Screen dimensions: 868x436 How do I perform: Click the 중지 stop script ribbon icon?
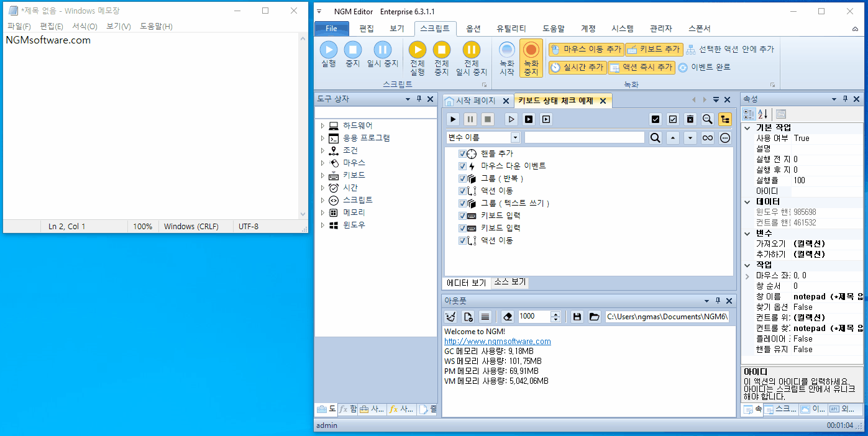pyautogui.click(x=353, y=50)
